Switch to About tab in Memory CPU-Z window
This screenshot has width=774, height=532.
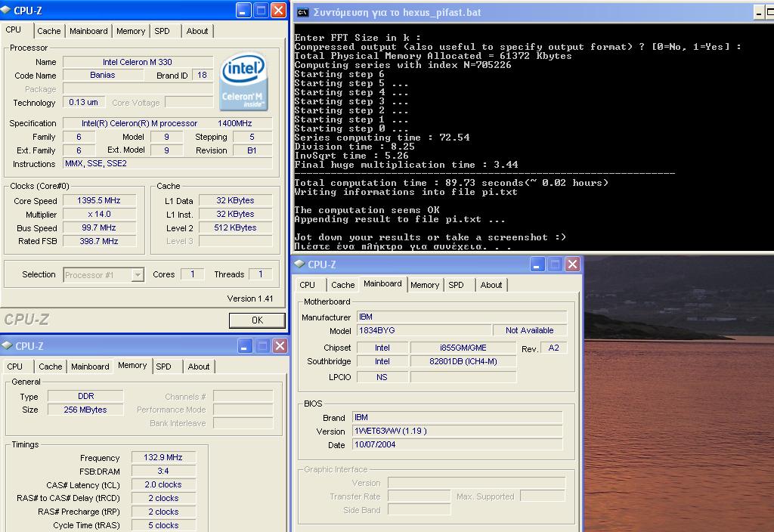199,367
